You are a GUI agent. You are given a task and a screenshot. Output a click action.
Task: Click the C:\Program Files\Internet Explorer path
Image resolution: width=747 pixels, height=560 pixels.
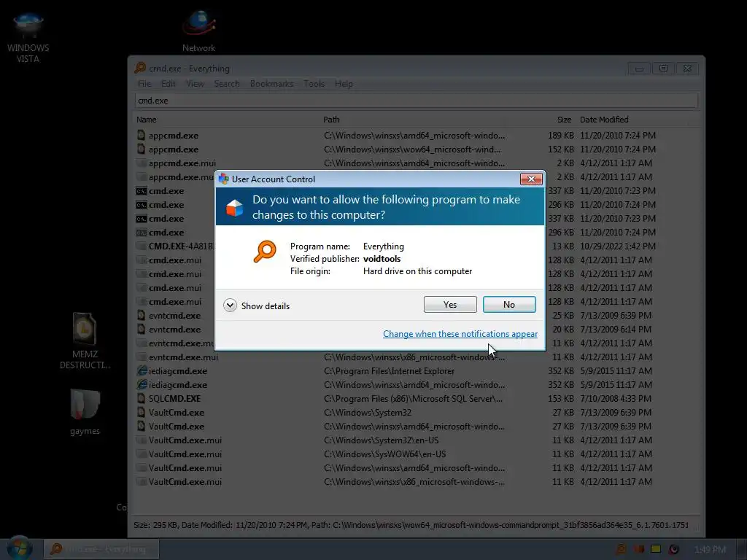(390, 370)
